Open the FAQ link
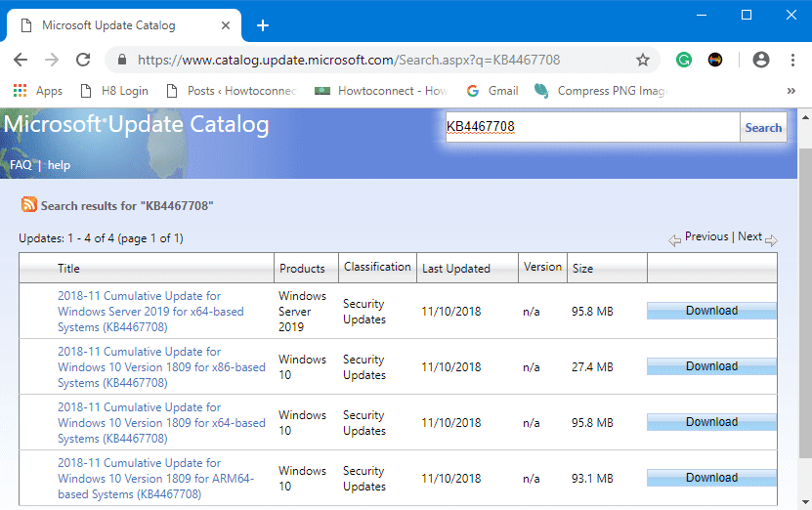 point(21,165)
